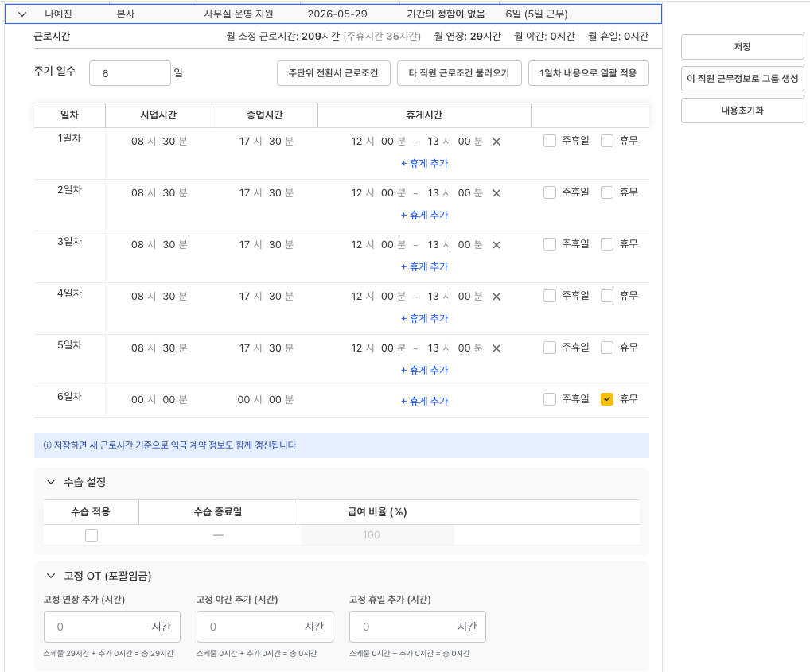Click the 저장 button
The width and height of the screenshot is (810, 672).
click(742, 47)
